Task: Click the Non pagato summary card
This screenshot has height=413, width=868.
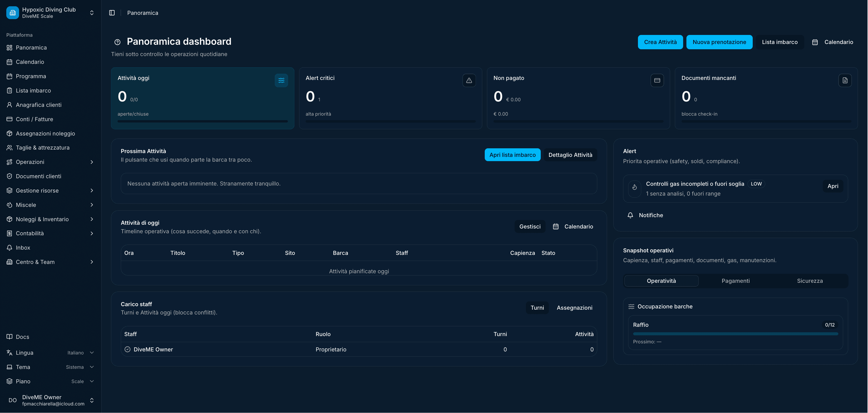Action: [x=578, y=99]
